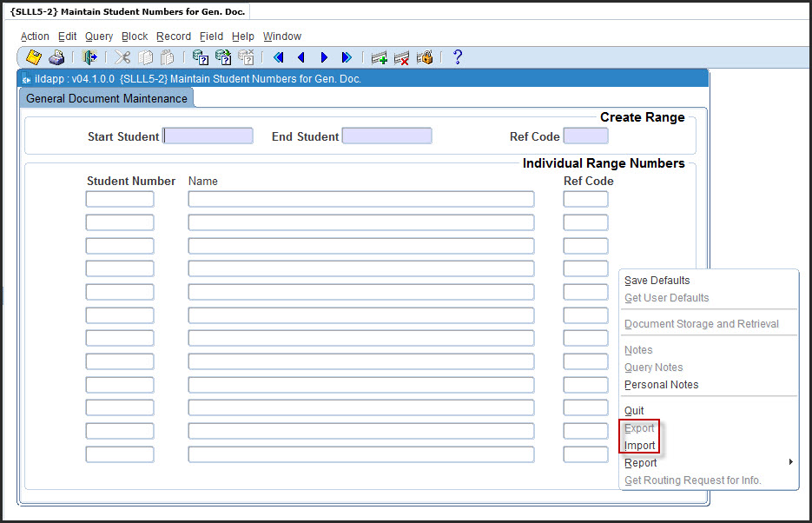The width and height of the screenshot is (812, 523).
Task: Jump to next block double-arrow icon
Action: click(x=347, y=57)
